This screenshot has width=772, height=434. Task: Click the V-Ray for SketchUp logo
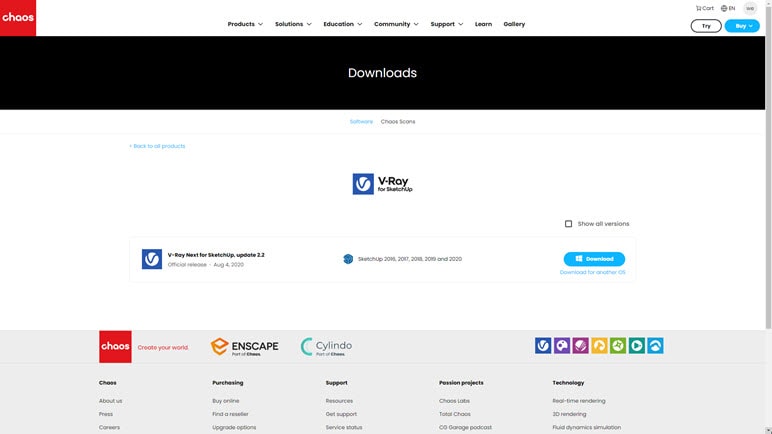point(383,184)
